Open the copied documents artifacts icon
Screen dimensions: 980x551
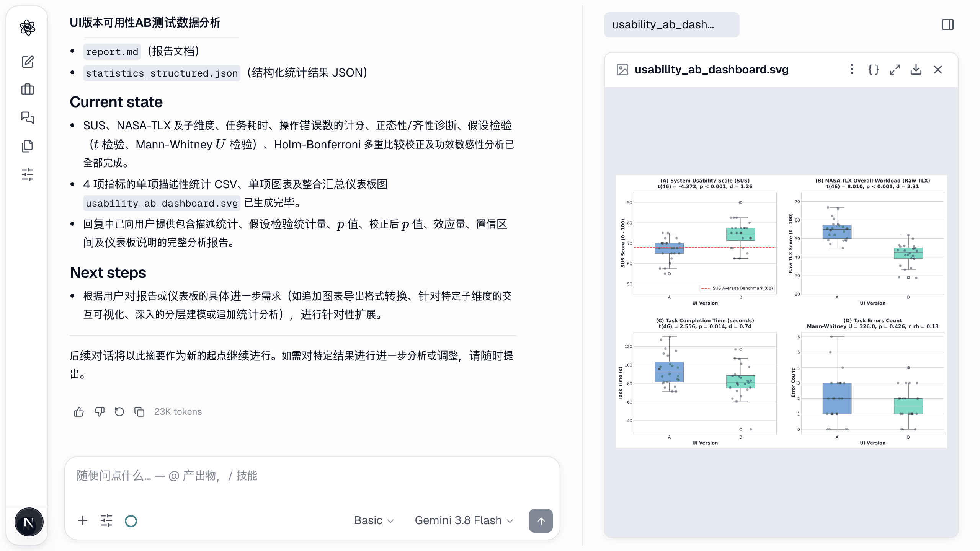pyautogui.click(x=28, y=146)
